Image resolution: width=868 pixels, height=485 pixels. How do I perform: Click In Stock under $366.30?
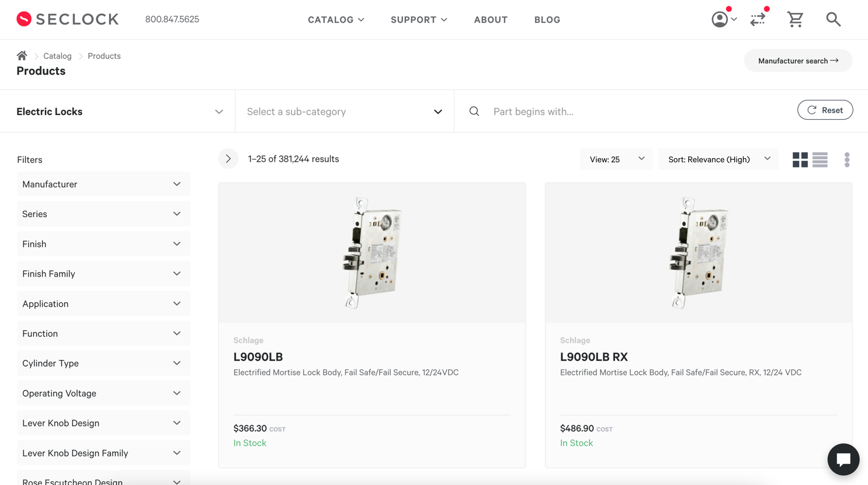tap(250, 443)
